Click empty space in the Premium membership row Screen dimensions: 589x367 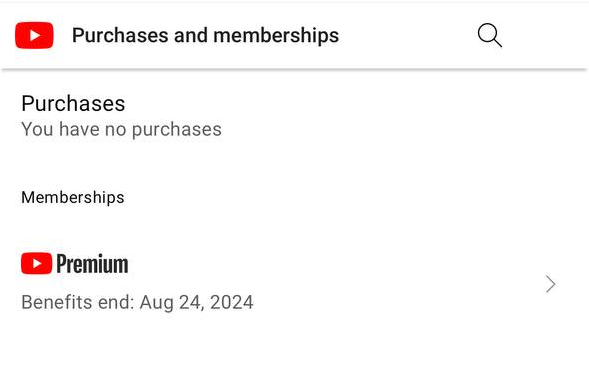(338, 284)
